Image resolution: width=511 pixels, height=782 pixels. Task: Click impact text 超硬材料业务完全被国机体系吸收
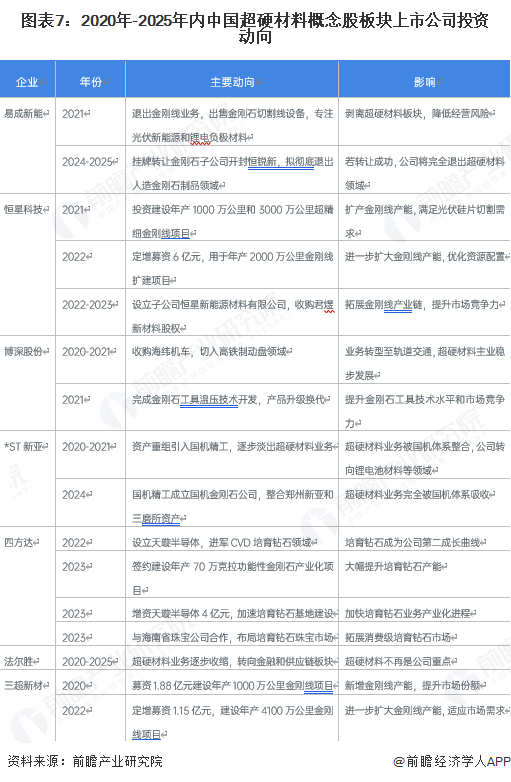(x=418, y=495)
